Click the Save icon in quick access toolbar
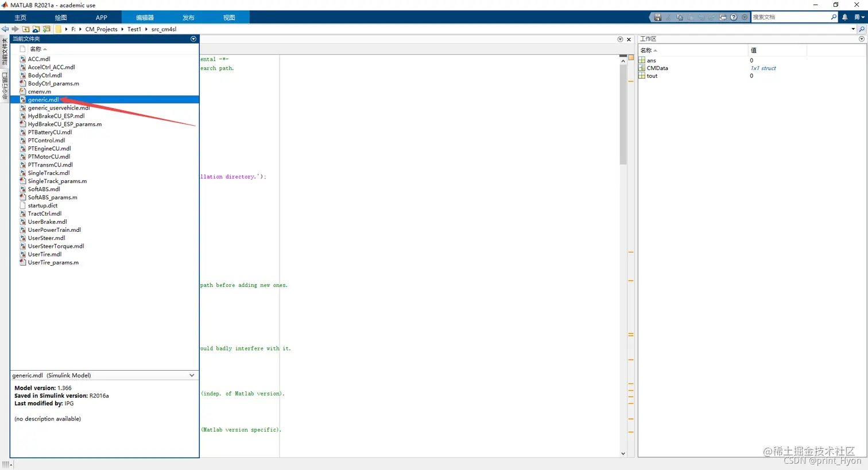The height and width of the screenshot is (470, 868). tap(658, 17)
